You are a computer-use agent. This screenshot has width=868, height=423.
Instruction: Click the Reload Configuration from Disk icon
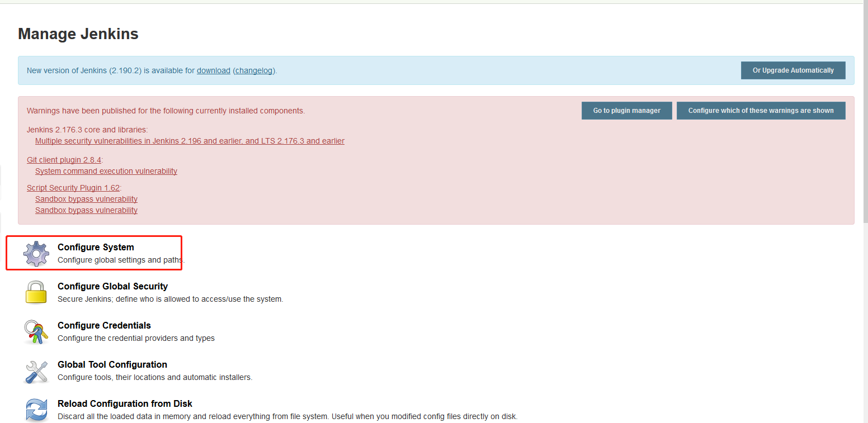[36, 410]
